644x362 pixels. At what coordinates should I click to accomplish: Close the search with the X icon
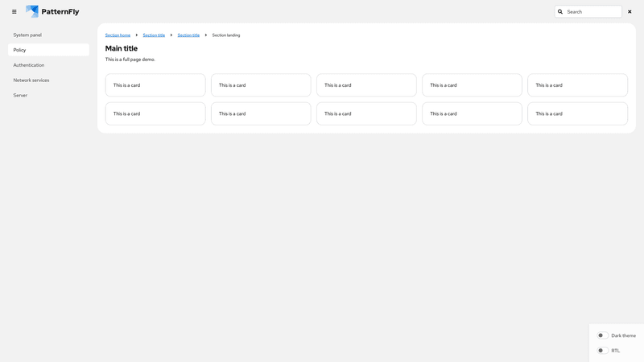tap(630, 12)
